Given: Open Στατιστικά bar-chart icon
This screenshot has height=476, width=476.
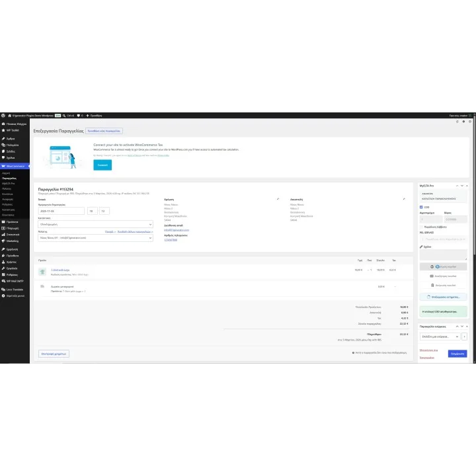Looking at the screenshot, I should click(3, 234).
